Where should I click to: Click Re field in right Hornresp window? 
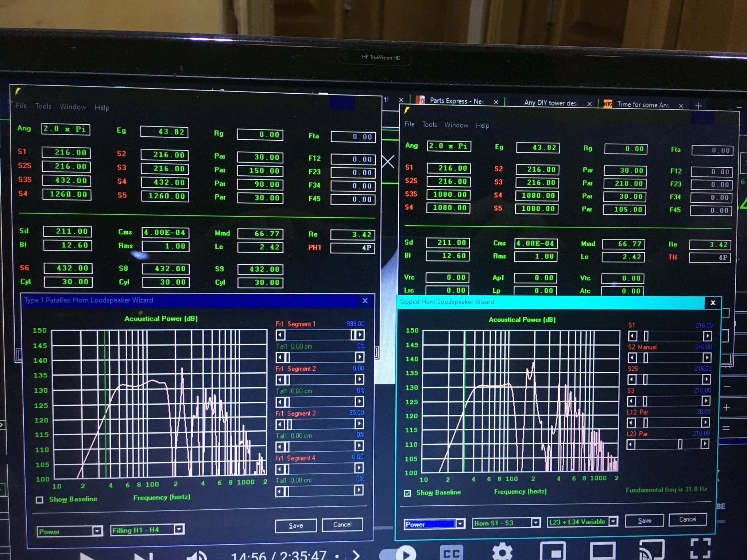[711, 245]
